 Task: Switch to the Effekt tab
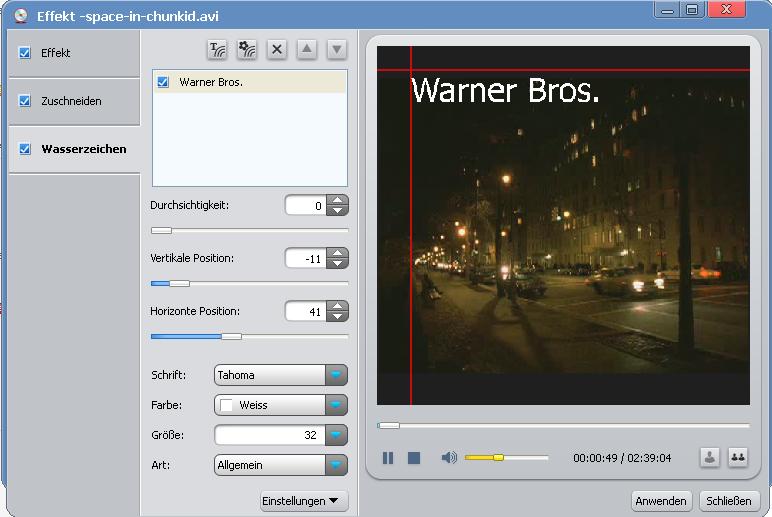point(74,53)
